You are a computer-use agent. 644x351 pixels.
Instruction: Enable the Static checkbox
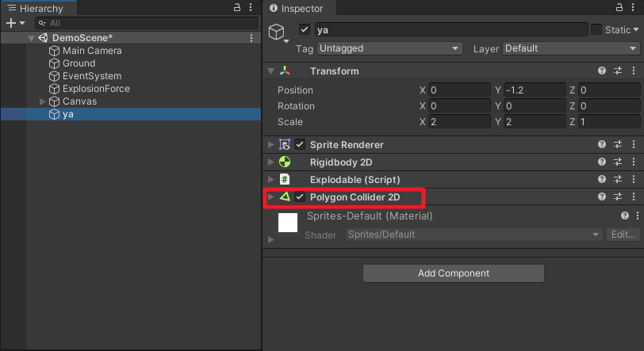[x=596, y=30]
